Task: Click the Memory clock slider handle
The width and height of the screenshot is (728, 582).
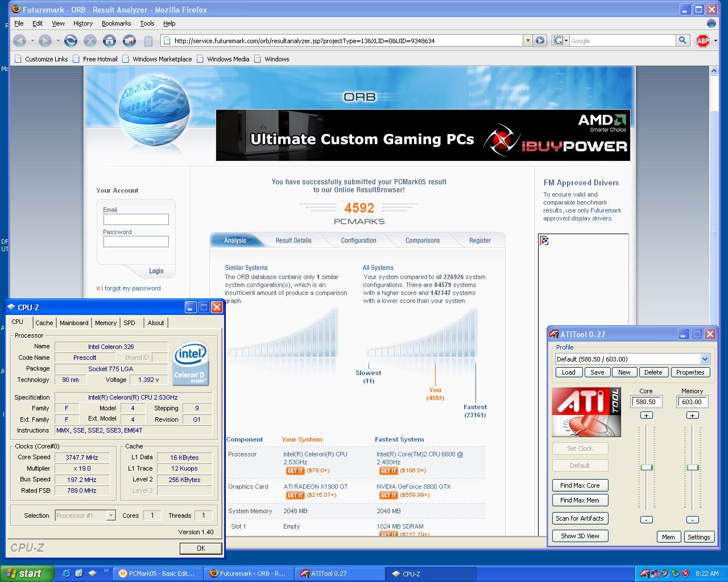Action: (692, 467)
